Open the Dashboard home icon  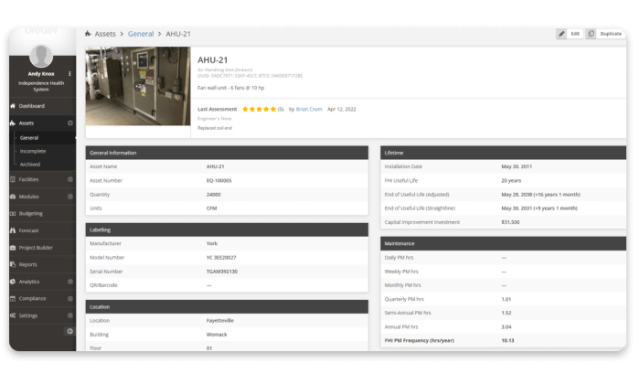[13, 106]
